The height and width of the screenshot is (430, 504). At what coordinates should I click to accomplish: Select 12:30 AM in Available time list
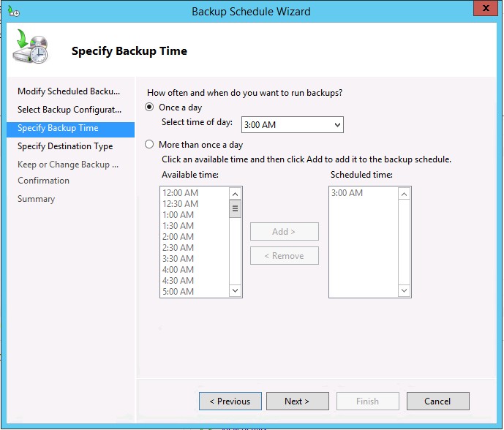[180, 204]
